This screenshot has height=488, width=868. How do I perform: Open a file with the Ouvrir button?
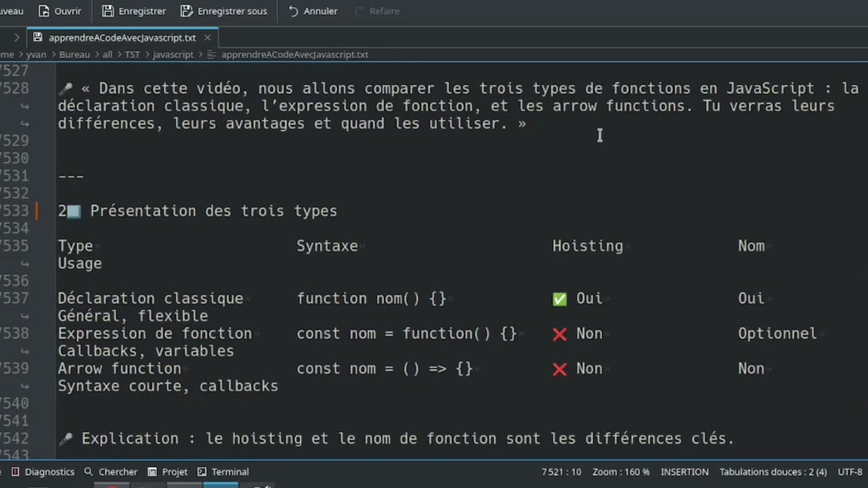(x=60, y=11)
